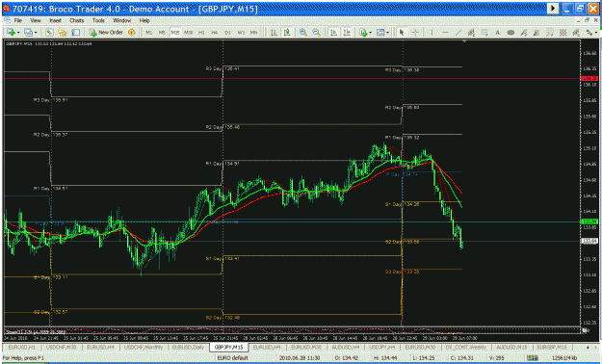
Task: Switch to the W1 timeframe
Action: pyautogui.click(x=241, y=33)
